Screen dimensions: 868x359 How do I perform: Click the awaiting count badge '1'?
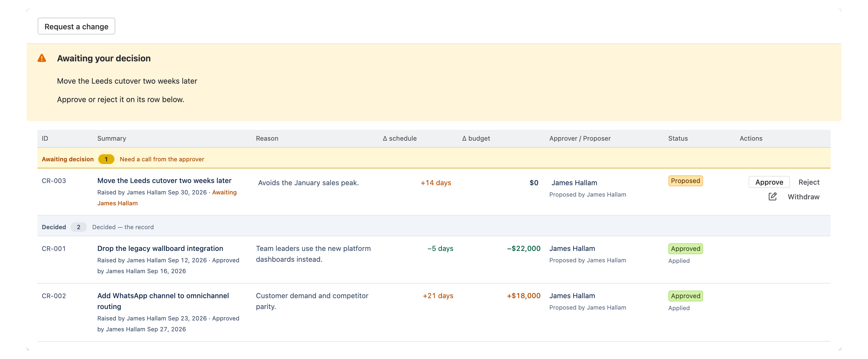pyautogui.click(x=106, y=159)
